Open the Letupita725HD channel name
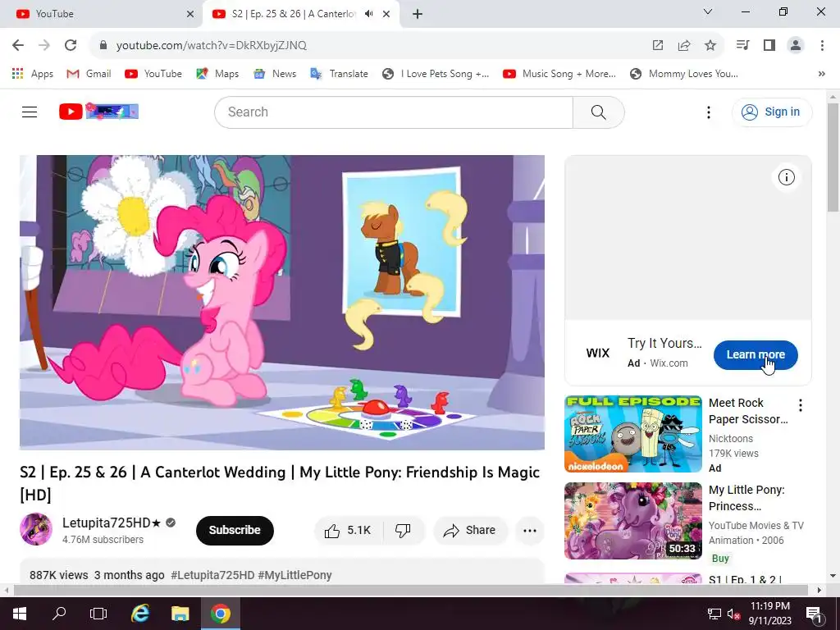The width and height of the screenshot is (840, 630). pyautogui.click(x=112, y=523)
